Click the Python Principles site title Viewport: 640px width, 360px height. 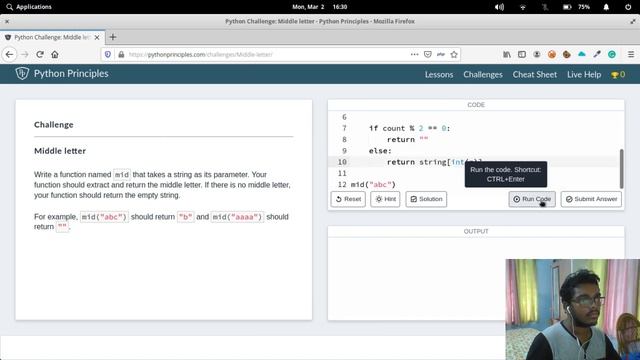click(x=71, y=73)
